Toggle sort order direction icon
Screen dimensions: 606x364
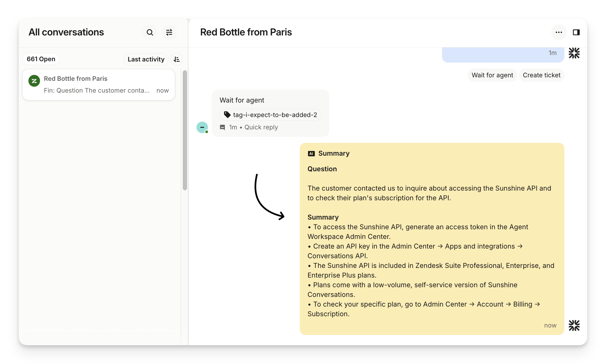[177, 59]
